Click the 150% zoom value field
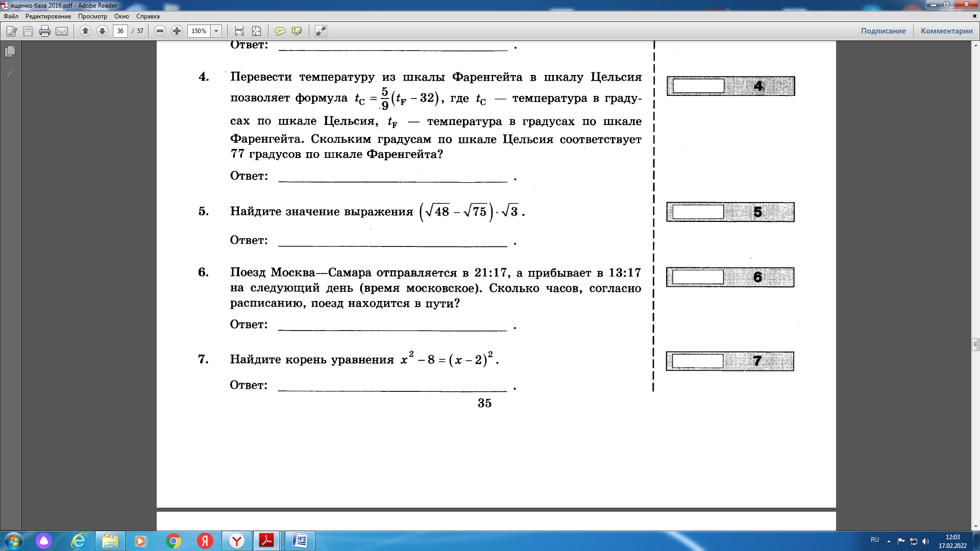980x551 pixels. (x=199, y=31)
